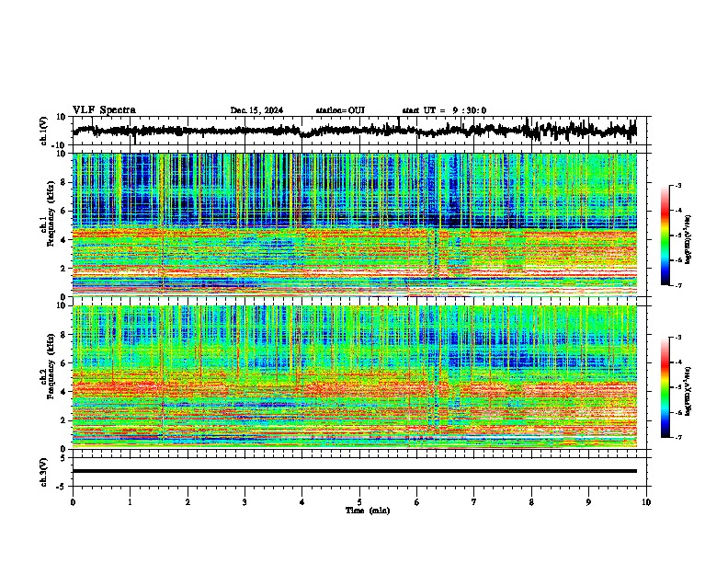Click the time axis tick label "8"
This screenshot has width=728, height=563.
[531, 502]
